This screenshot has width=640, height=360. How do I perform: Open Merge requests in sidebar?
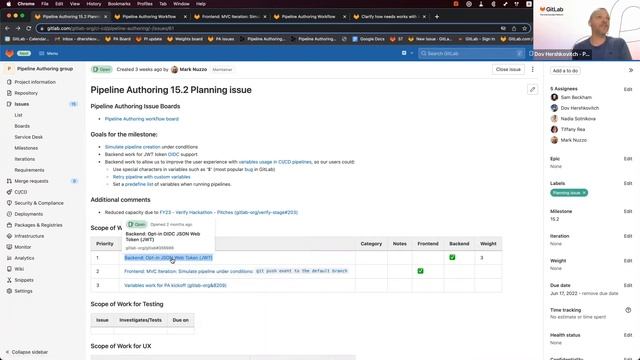(x=31, y=181)
